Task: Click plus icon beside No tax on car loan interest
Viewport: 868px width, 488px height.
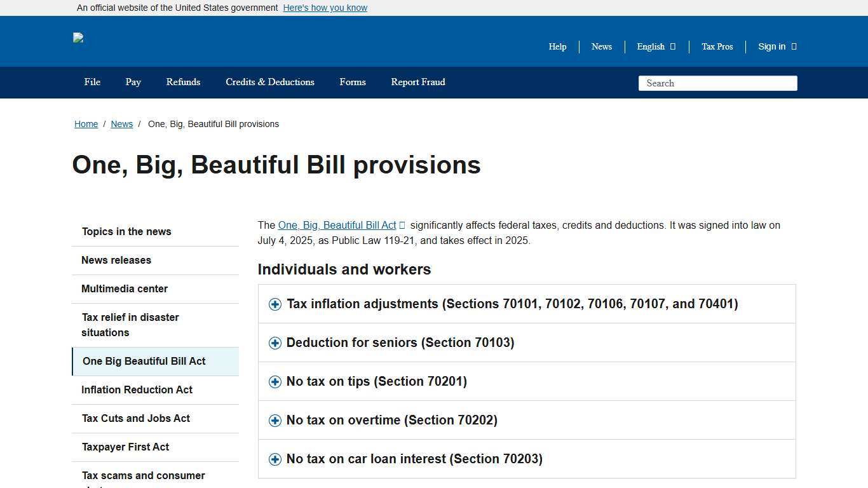Action: click(275, 459)
